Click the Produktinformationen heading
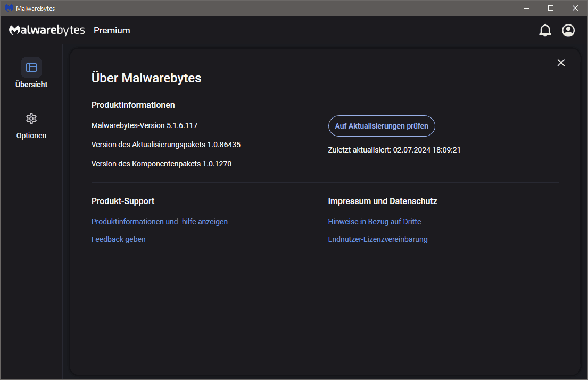Screen dimensions: 588x380 point(133,105)
